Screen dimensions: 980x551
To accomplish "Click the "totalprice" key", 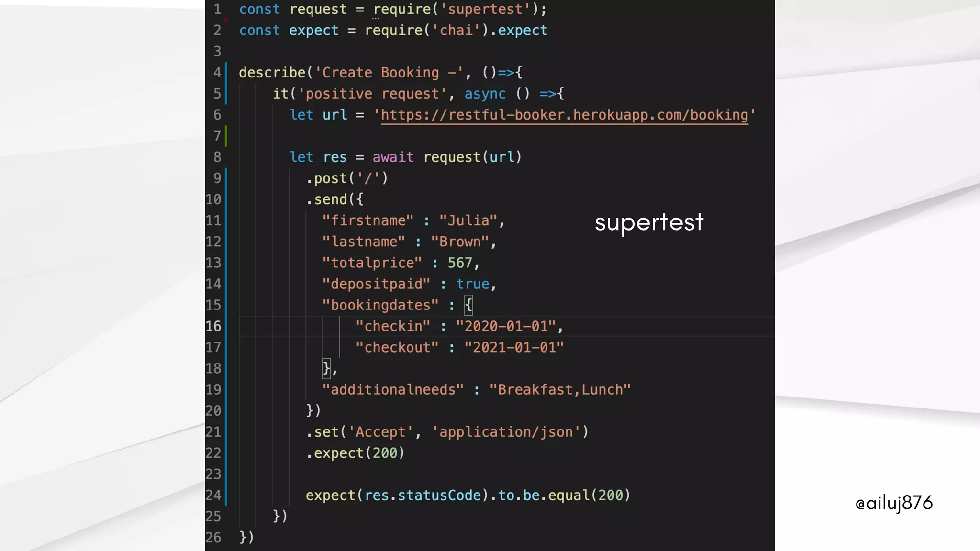I will click(x=372, y=263).
